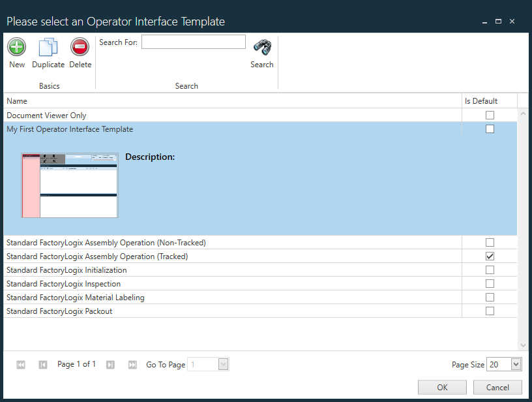Go to the next page

pos(110,364)
